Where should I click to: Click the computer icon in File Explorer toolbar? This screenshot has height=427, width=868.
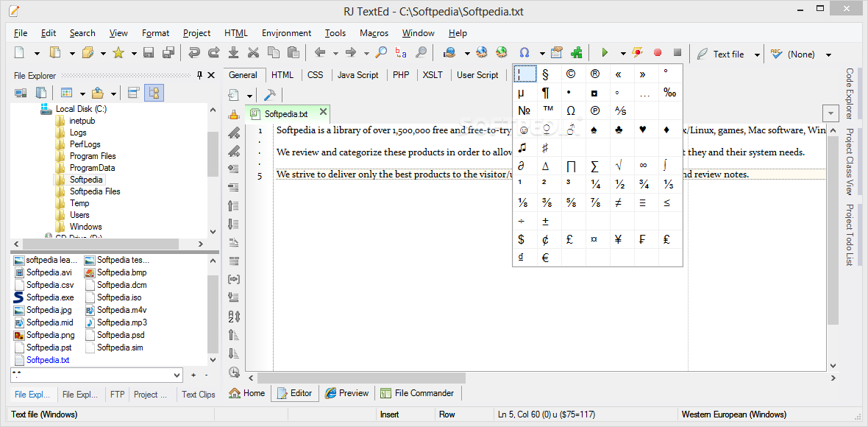(x=21, y=93)
